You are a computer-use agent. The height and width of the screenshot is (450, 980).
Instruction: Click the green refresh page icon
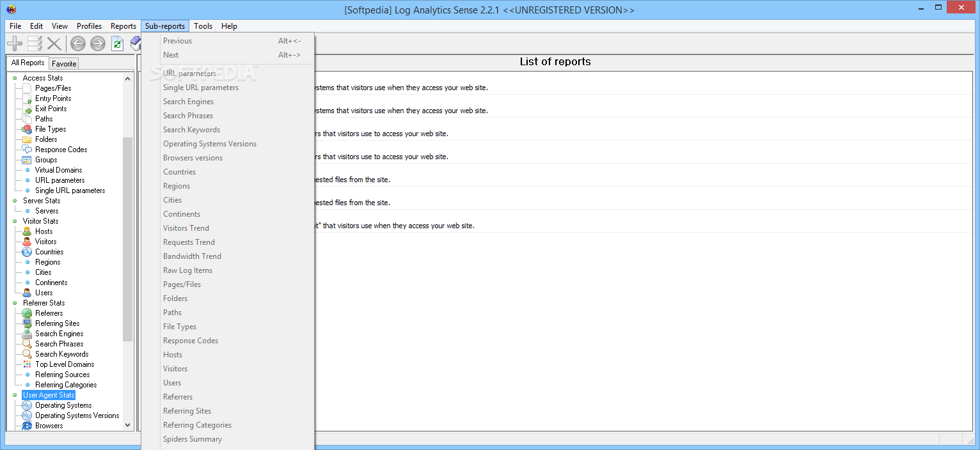(x=117, y=43)
